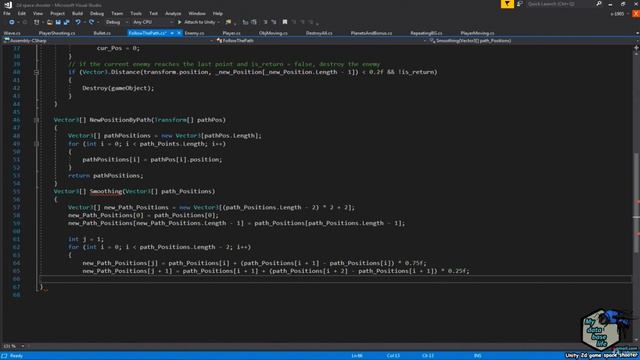Open the Analyze menu

(x=173, y=13)
